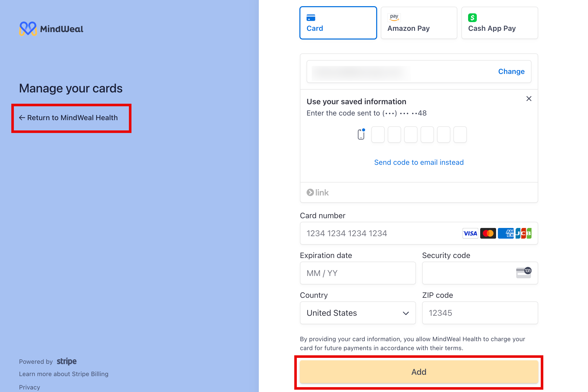Viewport: 588px width, 392px height.
Task: Focus the Card number input field
Action: click(x=380, y=233)
